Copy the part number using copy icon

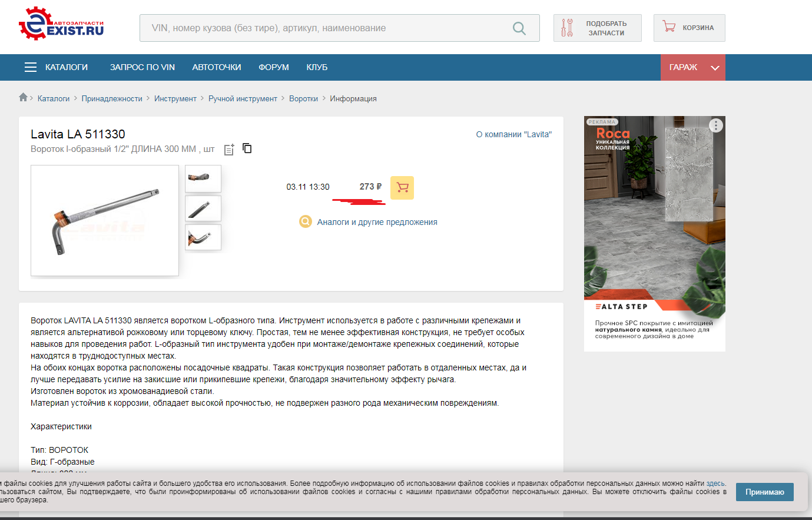point(247,148)
